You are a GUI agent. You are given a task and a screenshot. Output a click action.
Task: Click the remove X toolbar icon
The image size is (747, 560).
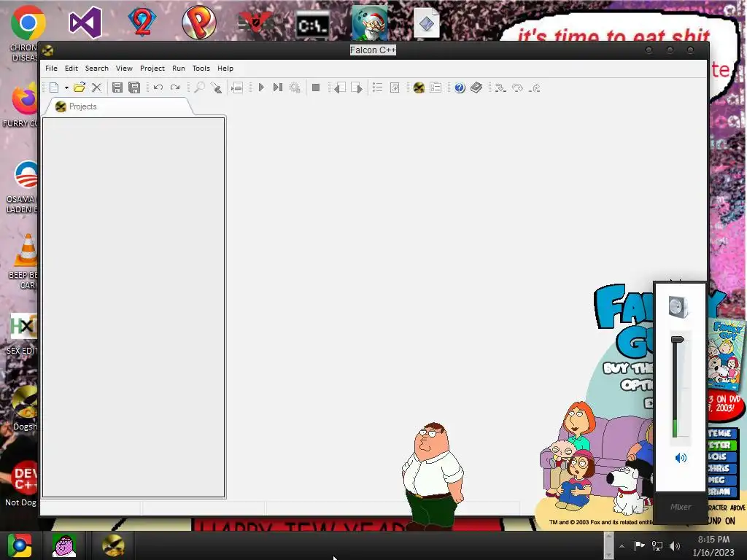(97, 87)
